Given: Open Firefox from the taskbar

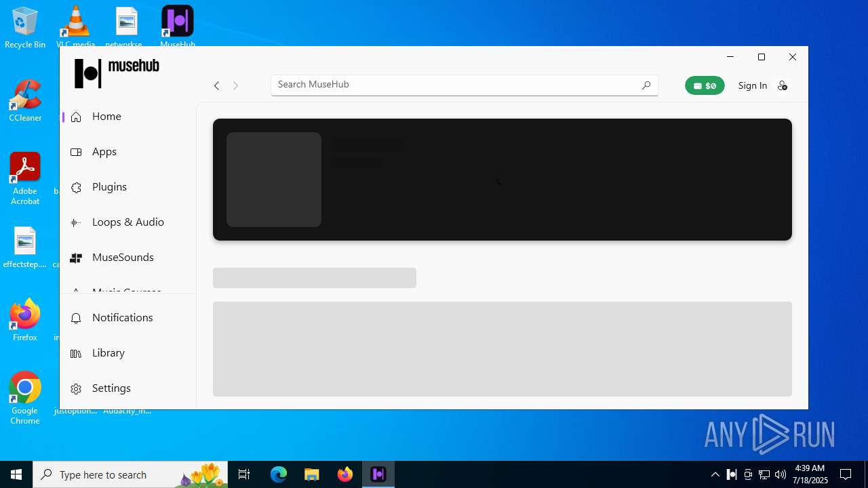Looking at the screenshot, I should [x=345, y=474].
